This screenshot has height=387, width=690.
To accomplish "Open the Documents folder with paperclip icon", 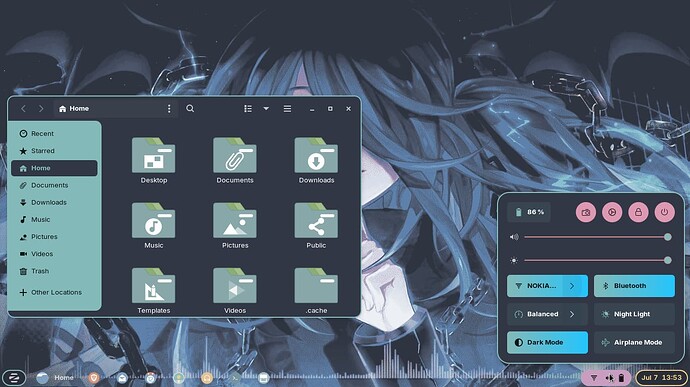I will pyautogui.click(x=235, y=160).
